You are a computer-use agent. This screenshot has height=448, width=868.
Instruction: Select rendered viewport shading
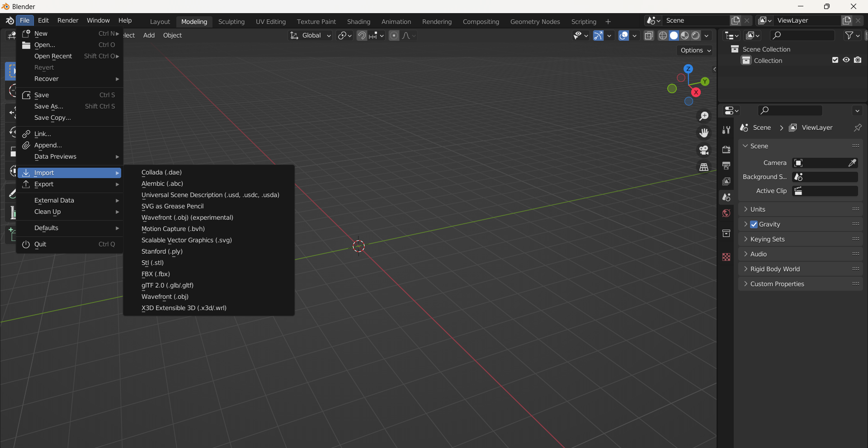(x=696, y=36)
